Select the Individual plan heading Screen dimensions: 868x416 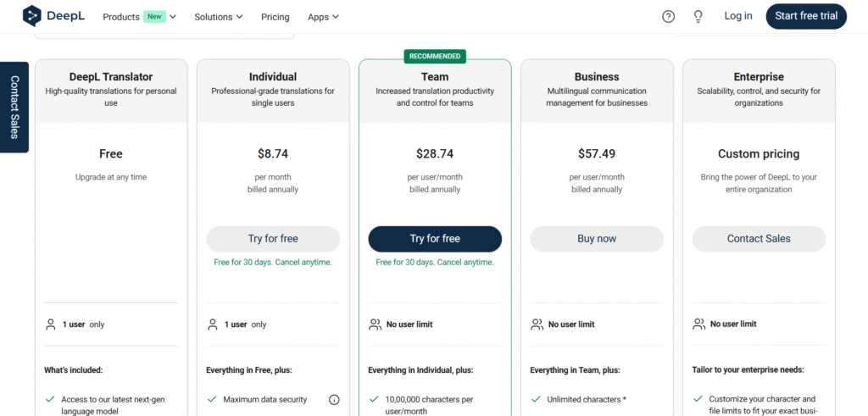pyautogui.click(x=273, y=77)
